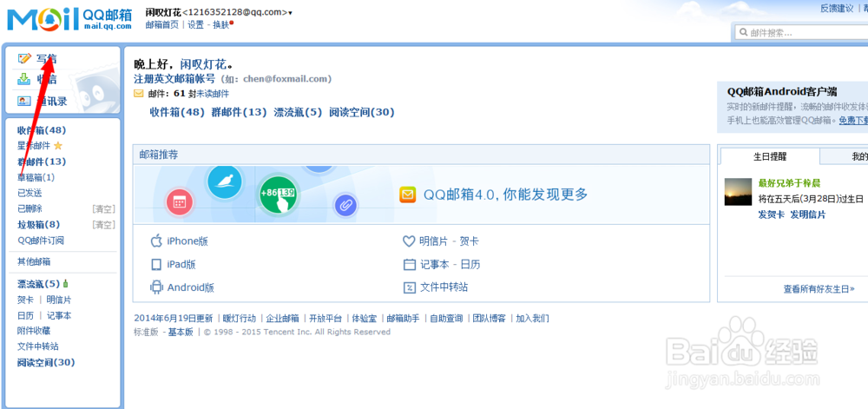Open the 生日提醒 tab

tap(769, 156)
